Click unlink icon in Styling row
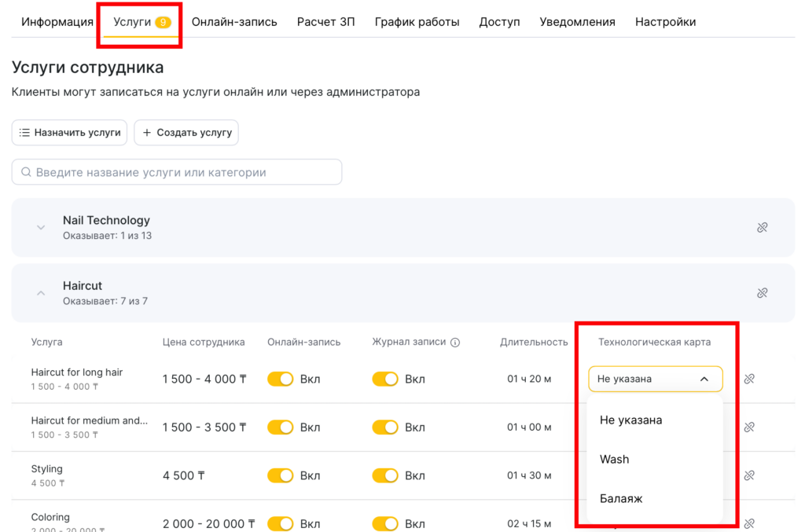Screen dimensions: 805x532 tap(749, 475)
